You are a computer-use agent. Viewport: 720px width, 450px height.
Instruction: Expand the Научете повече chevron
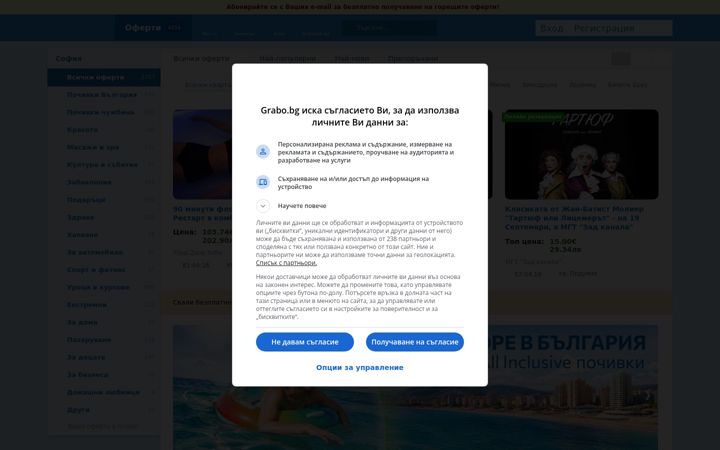point(263,206)
